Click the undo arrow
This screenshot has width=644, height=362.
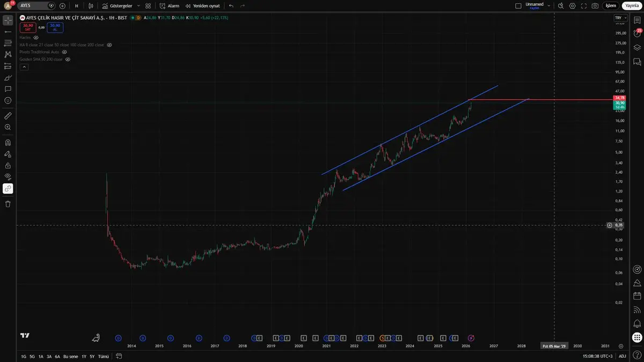(231, 5)
